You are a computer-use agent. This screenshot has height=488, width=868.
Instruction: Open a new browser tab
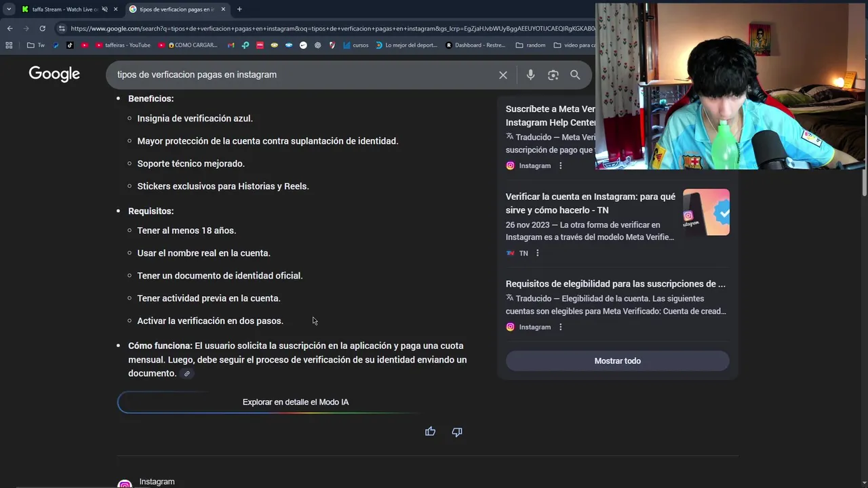239,9
